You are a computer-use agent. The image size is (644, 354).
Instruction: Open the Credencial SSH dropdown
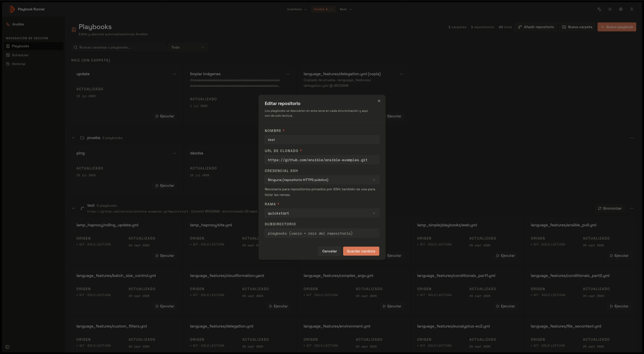(x=322, y=180)
